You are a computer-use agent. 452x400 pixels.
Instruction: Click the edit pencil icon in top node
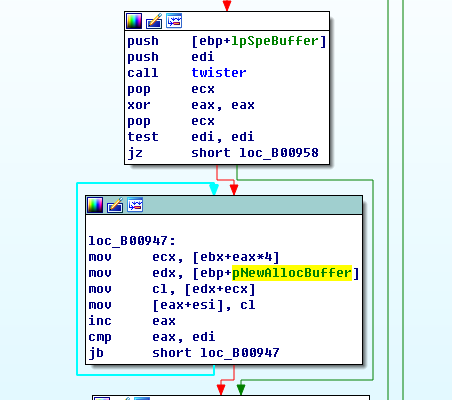(x=154, y=21)
